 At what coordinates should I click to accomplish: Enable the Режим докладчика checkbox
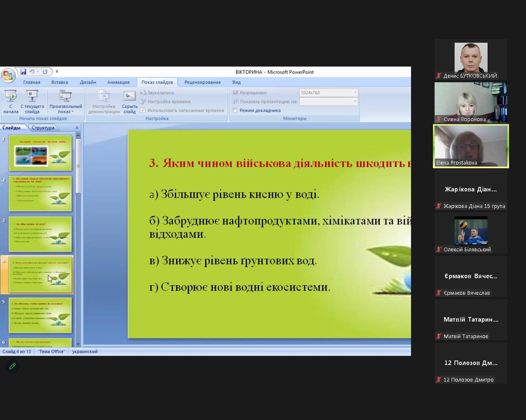(235, 110)
